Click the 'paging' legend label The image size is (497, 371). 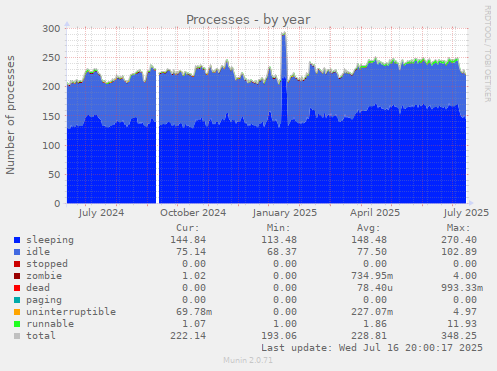click(x=44, y=300)
